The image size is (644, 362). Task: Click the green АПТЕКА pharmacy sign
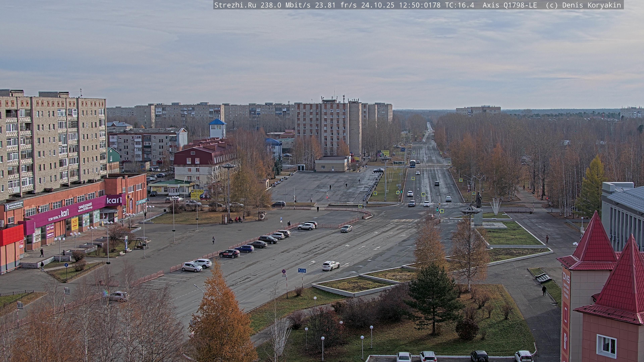(141, 202)
